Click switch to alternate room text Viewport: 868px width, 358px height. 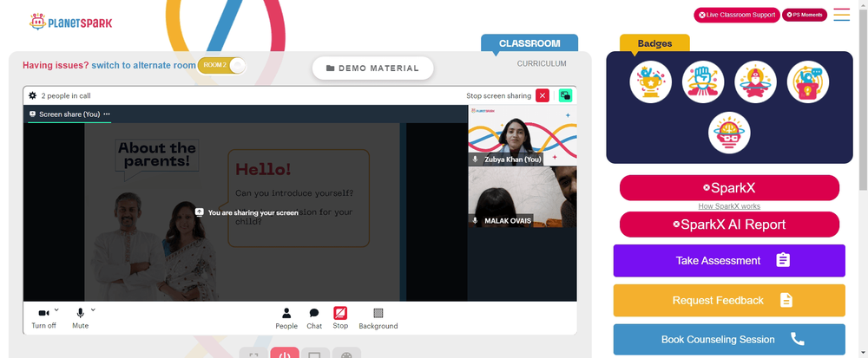143,65
